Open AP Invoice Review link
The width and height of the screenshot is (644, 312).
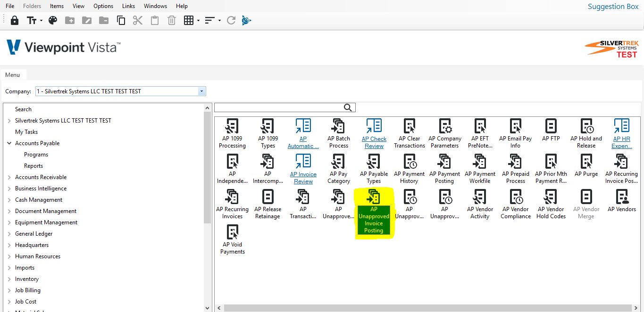coord(303,169)
